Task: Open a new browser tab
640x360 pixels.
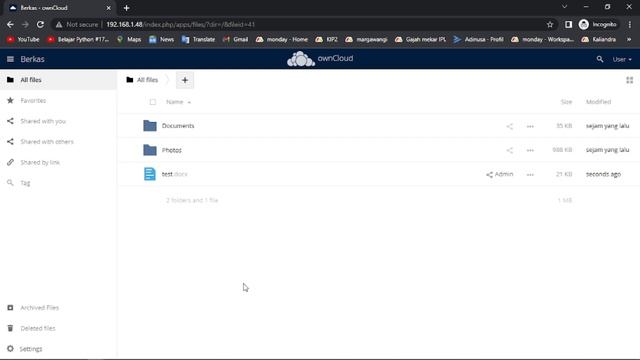Action: (127, 8)
